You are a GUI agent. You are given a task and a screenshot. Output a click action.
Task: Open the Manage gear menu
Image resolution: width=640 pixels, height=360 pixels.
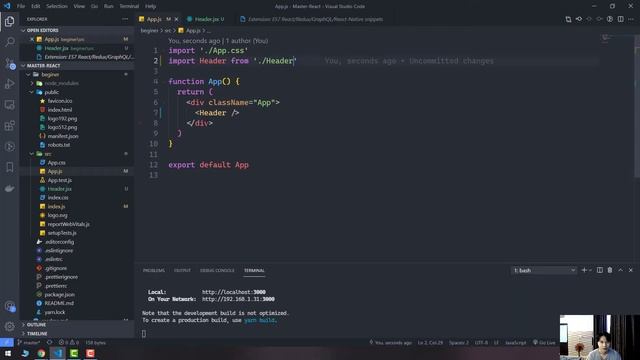tap(9, 327)
